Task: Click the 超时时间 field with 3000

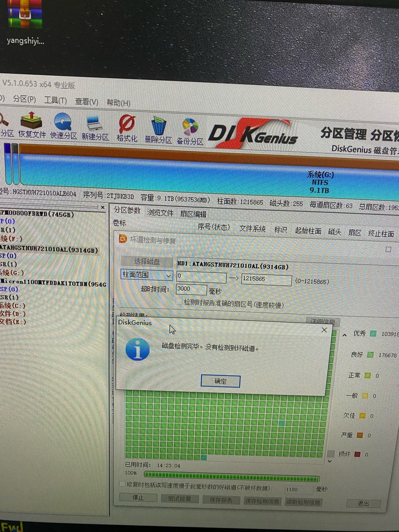Action: point(192,289)
